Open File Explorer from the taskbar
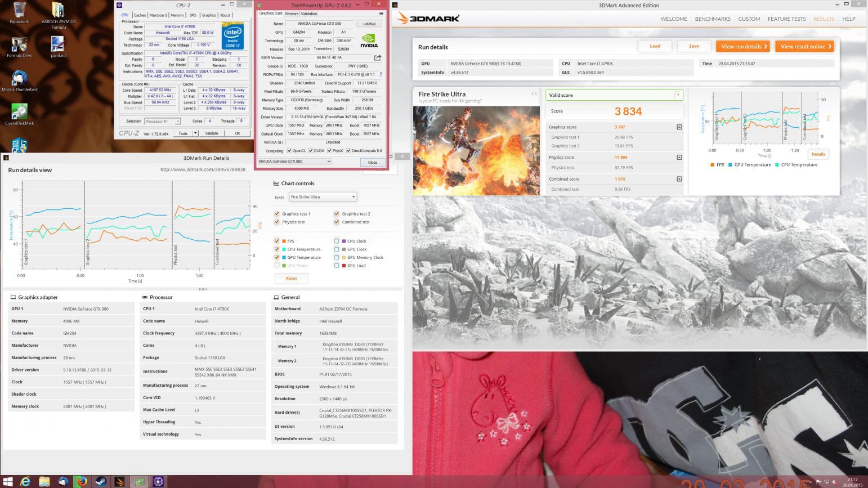This screenshot has width=868, height=488. (x=44, y=481)
